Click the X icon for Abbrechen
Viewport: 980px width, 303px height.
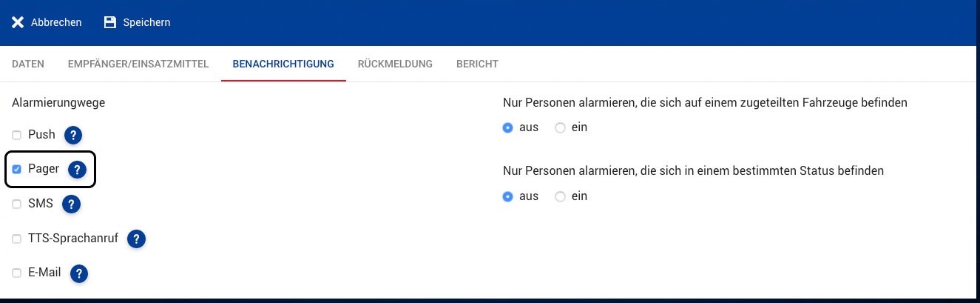[x=18, y=22]
